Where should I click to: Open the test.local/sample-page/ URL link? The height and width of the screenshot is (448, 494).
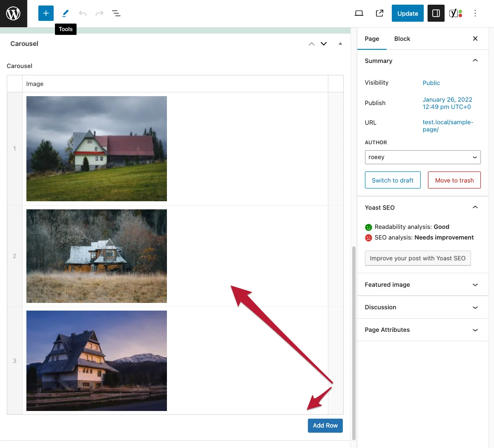[x=448, y=126]
